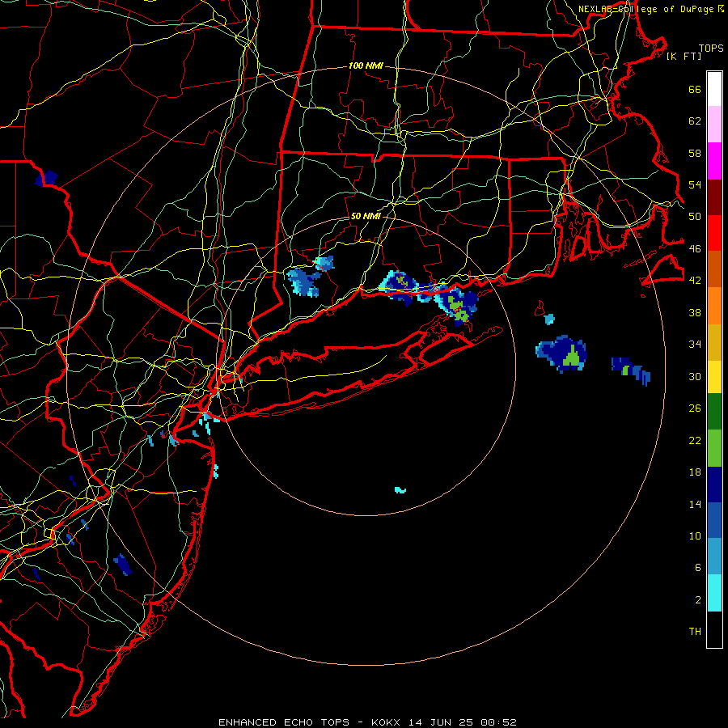This screenshot has height=728, width=728.
Task: Click the bright red 46 kft legend swatch
Action: pyautogui.click(x=714, y=233)
